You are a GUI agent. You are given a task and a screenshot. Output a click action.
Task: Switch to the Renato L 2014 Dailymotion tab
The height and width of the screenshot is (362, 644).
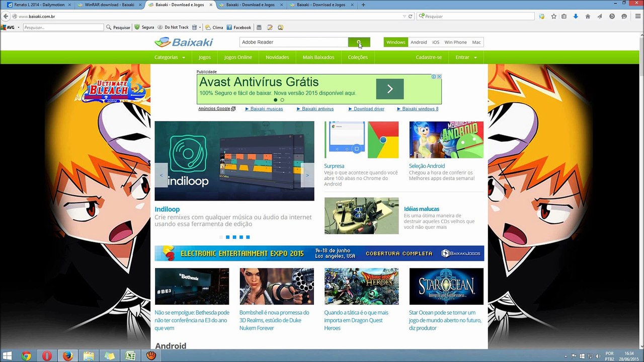tap(40, 5)
